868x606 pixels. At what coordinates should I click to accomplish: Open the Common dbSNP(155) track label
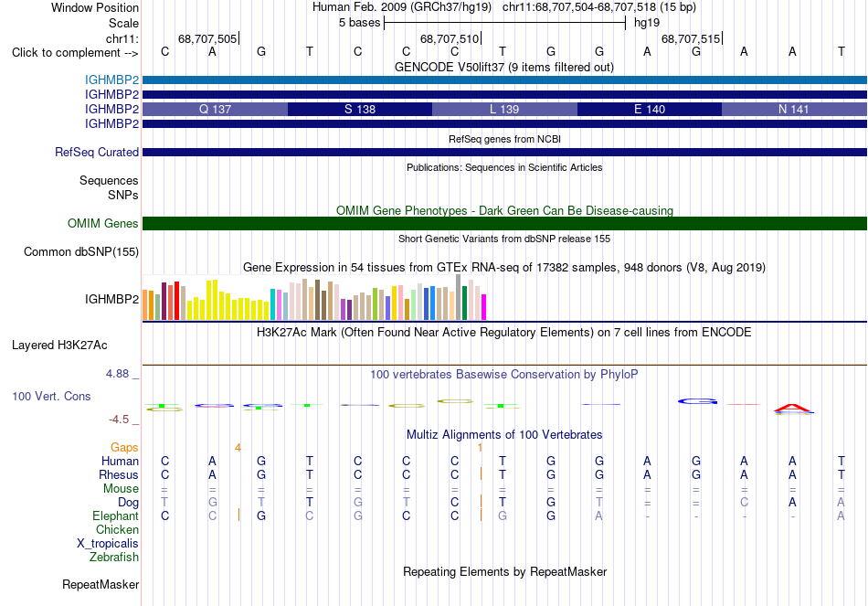tap(81, 251)
